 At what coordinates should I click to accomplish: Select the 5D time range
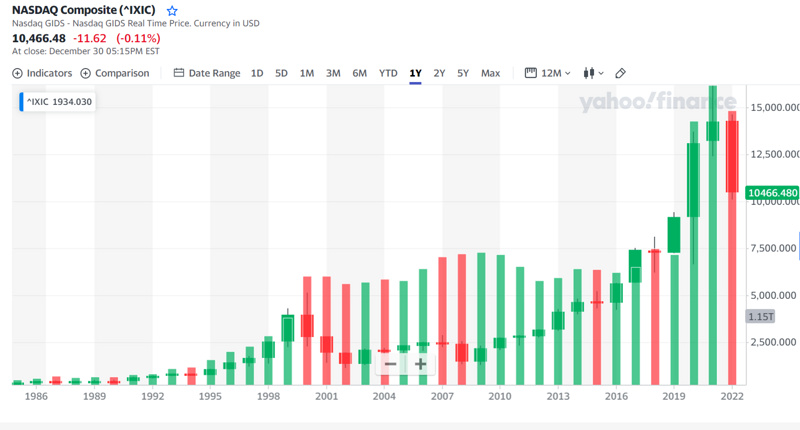click(x=281, y=73)
